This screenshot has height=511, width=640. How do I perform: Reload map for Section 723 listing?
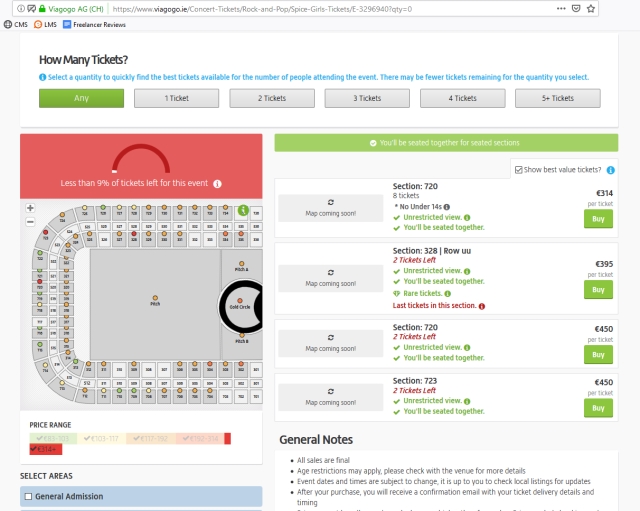(331, 391)
